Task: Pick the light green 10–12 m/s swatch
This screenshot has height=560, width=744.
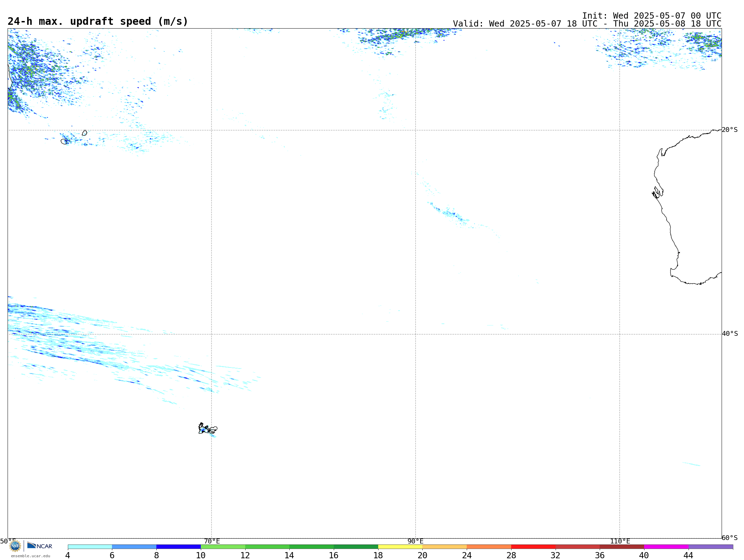Action: tap(223, 547)
